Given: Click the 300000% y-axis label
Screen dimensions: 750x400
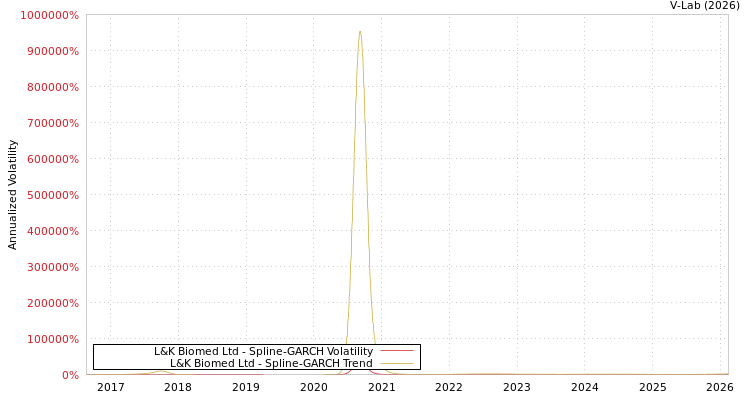Looking at the screenshot, I should [53, 267].
